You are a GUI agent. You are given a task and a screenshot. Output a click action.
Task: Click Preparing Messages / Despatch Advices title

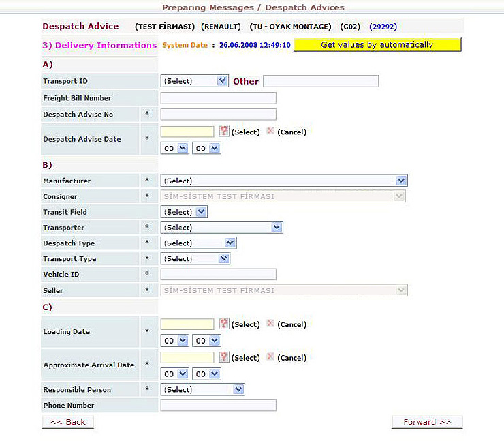pos(253,7)
